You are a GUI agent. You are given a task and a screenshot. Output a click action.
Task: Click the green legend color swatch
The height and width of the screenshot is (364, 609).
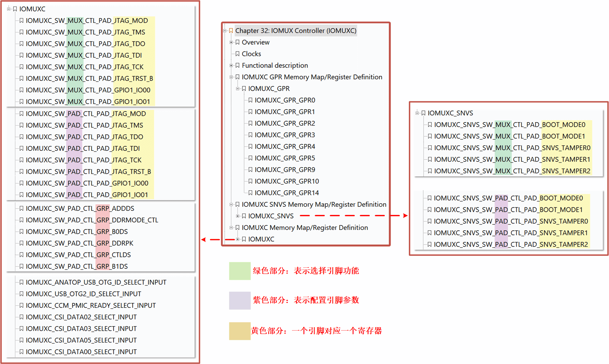tap(240, 271)
